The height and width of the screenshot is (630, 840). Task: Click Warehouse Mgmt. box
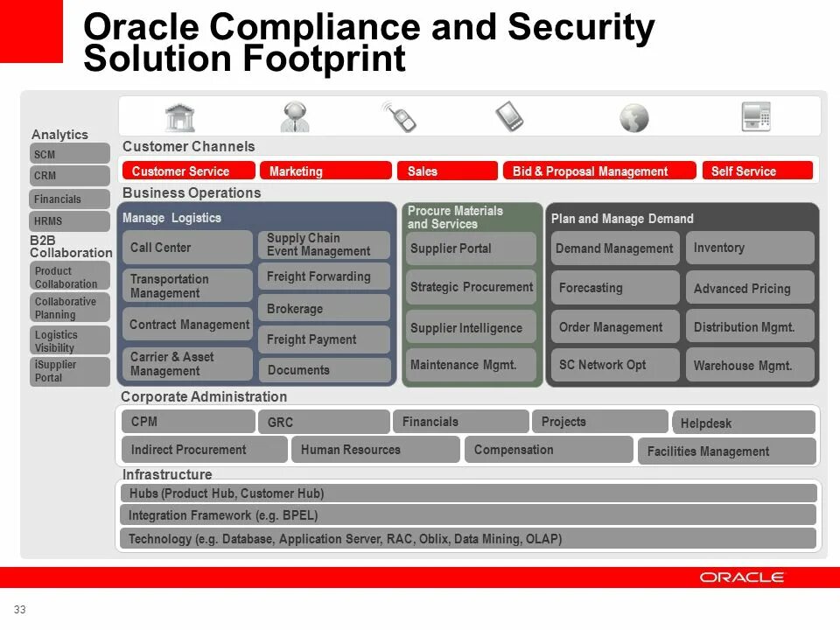coord(750,366)
